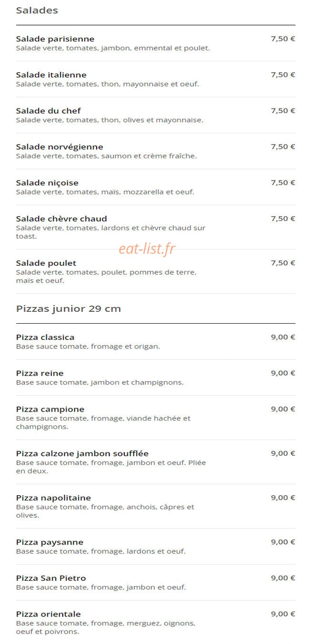Click the eat-list.fr watermark
Screen dimensions: 327x644
pyautogui.click(x=147, y=249)
